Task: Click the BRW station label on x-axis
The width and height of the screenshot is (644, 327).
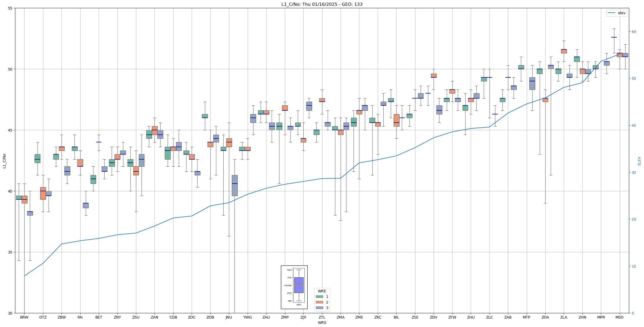Action: point(24,317)
